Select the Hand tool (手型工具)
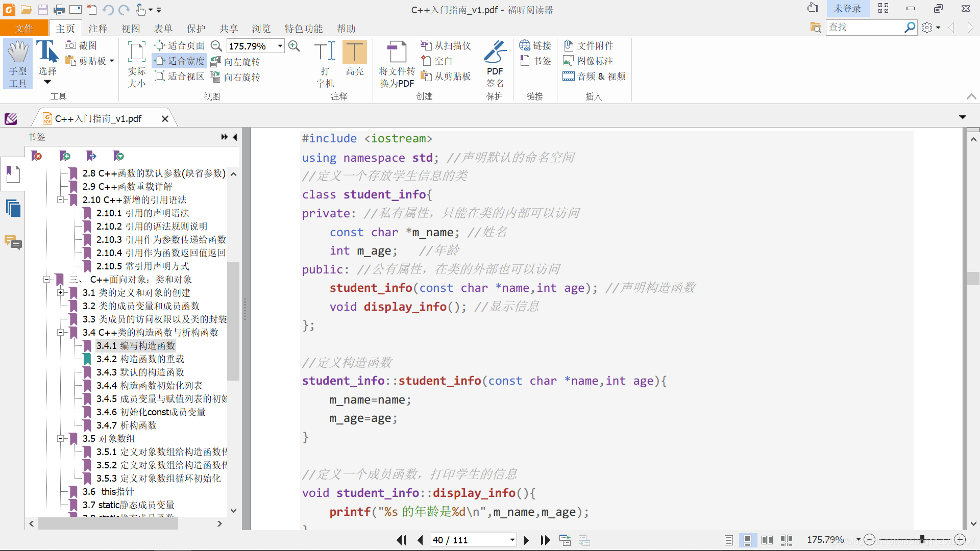This screenshot has width=980, height=551. click(18, 63)
